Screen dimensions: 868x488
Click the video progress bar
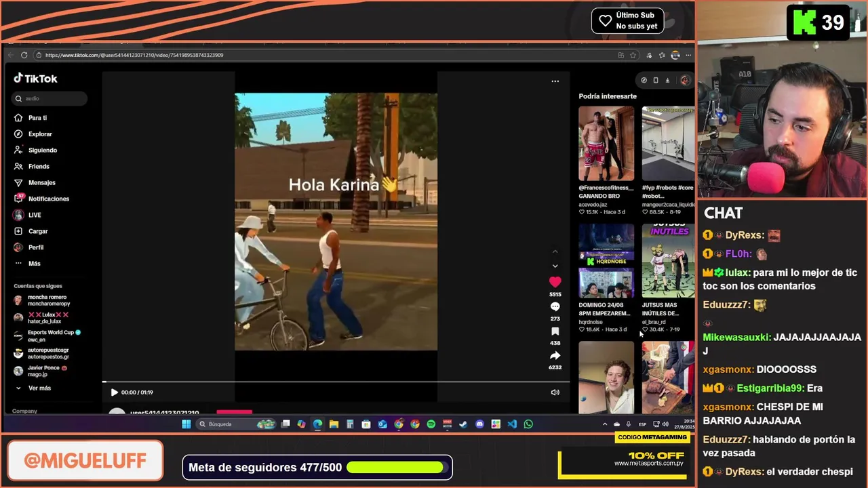(336, 382)
